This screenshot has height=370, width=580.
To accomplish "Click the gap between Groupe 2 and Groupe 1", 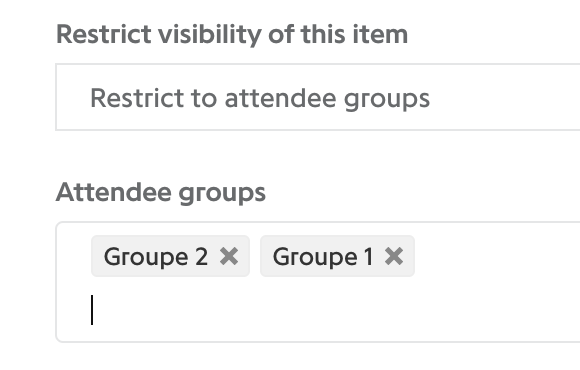I will (x=255, y=256).
